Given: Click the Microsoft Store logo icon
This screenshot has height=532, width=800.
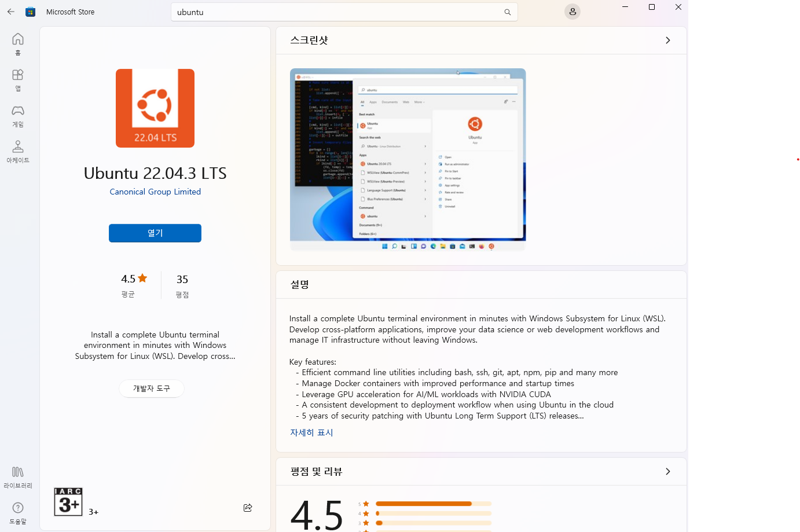Looking at the screenshot, I should (x=31, y=12).
